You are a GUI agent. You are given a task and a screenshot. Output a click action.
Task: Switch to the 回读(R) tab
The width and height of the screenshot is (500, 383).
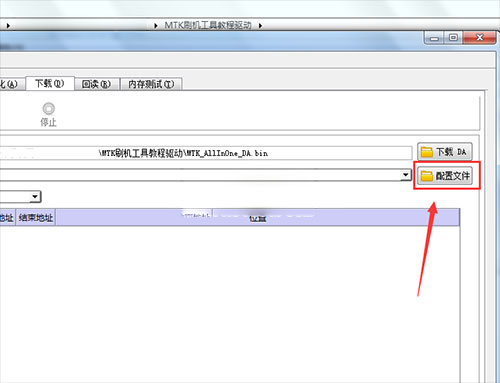(x=96, y=84)
